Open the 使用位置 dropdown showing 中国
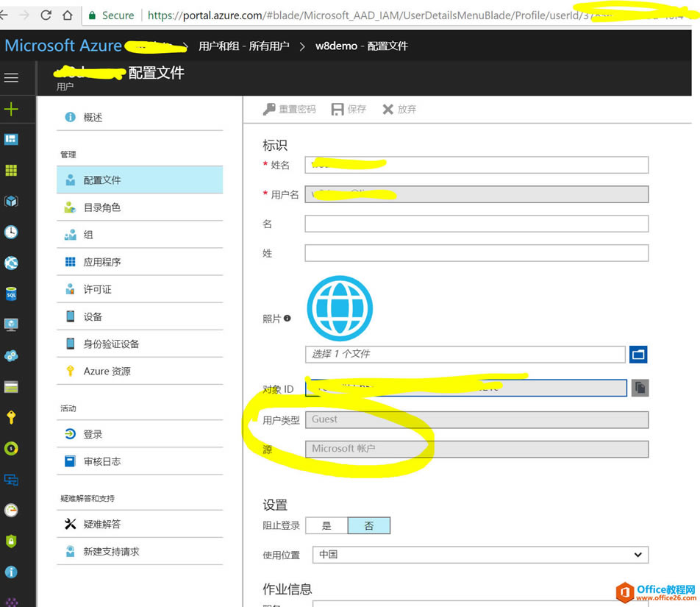700x607 pixels. 480,555
